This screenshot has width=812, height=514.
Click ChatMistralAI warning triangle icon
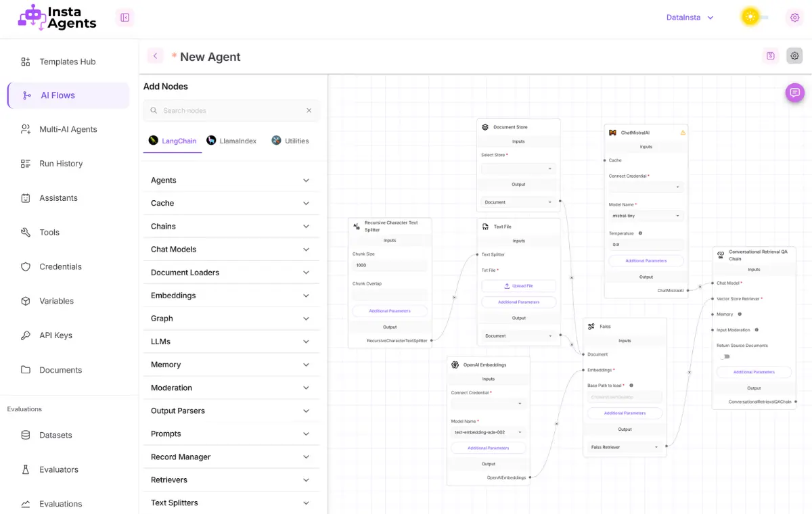683,133
